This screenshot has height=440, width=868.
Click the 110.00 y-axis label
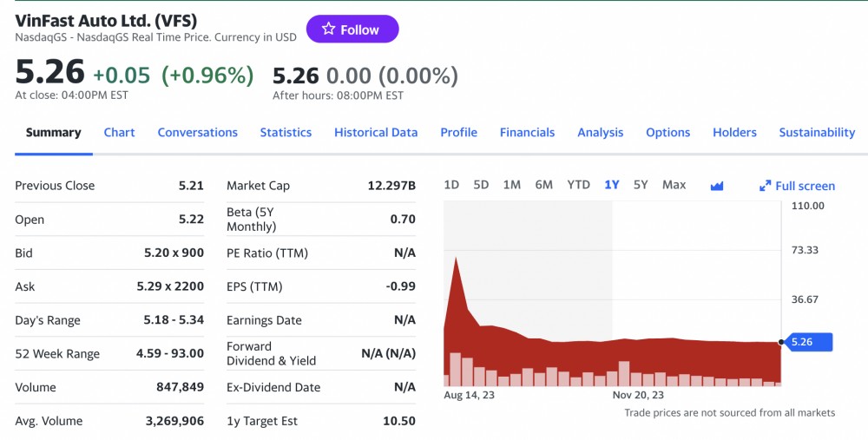click(807, 206)
